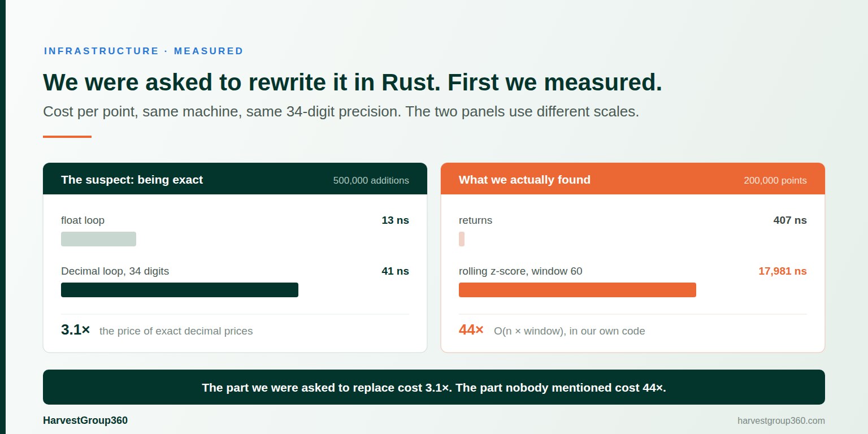Click the dark green summary banner
This screenshot has width=868, height=434.
click(434, 387)
